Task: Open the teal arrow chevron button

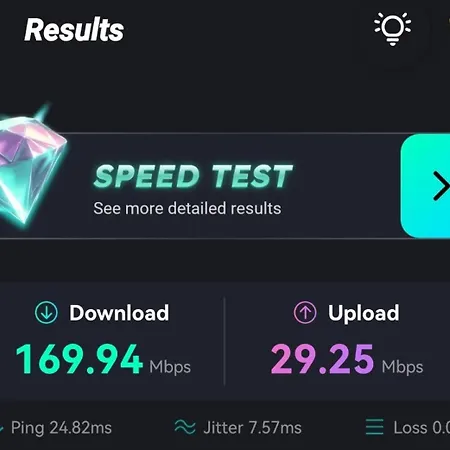Action: pos(425,186)
